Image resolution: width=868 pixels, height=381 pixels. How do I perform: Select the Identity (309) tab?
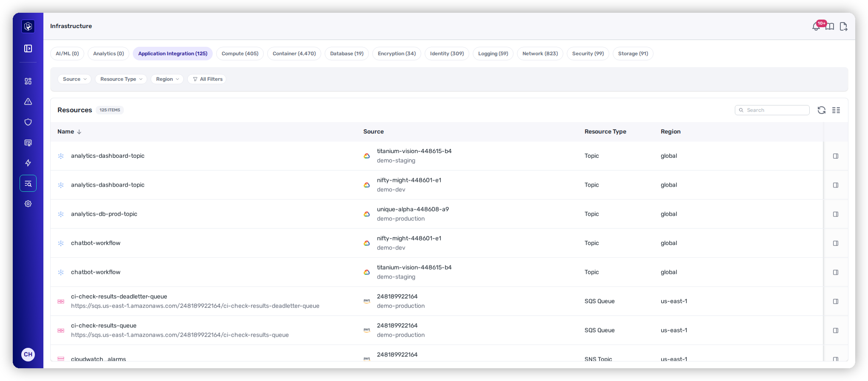pos(447,54)
